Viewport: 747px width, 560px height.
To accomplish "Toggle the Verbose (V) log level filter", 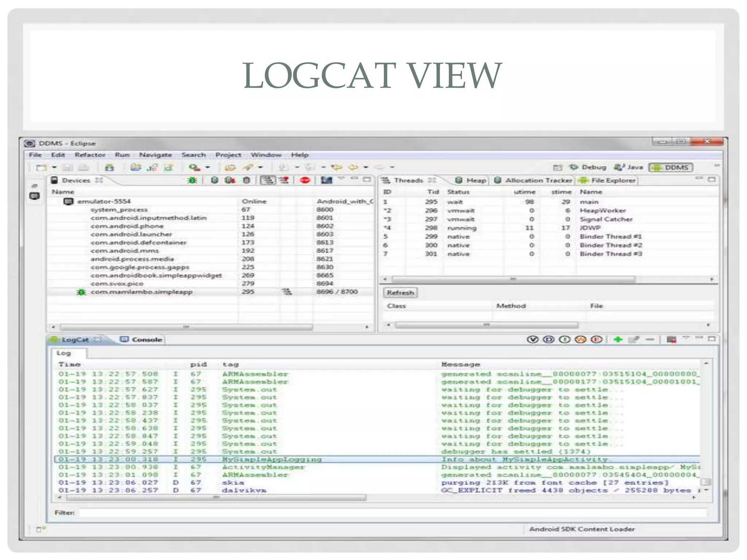I will (533, 339).
